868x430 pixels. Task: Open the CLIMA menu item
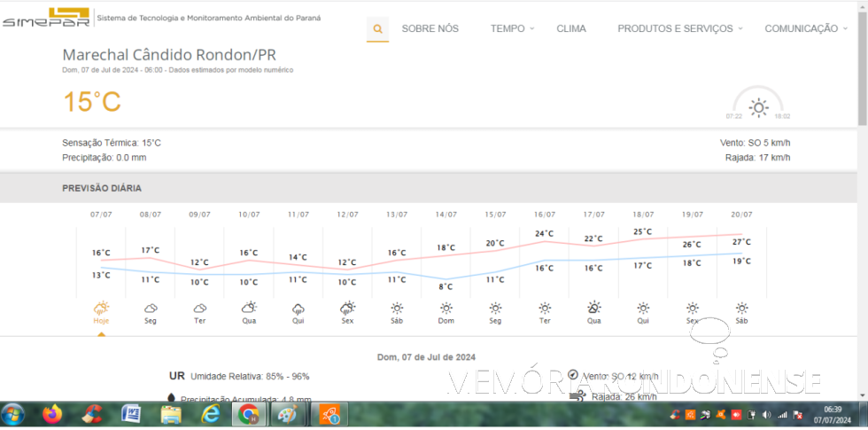click(x=571, y=28)
